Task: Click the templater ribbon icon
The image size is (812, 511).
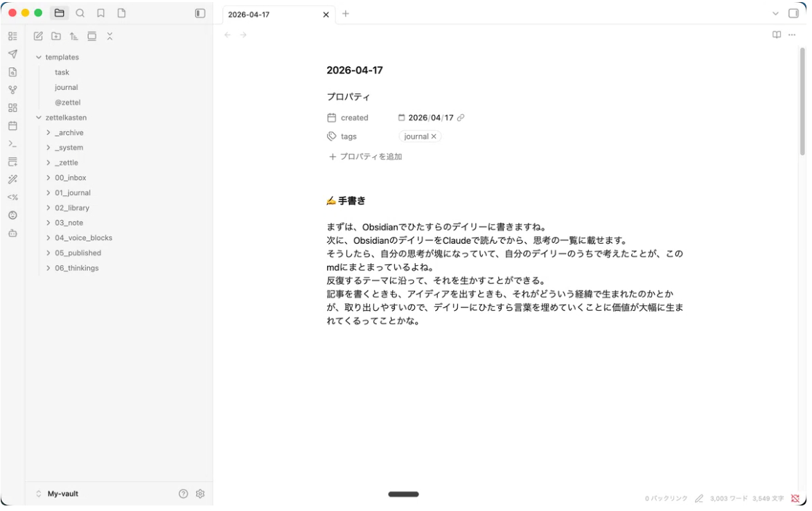Action: (13, 197)
